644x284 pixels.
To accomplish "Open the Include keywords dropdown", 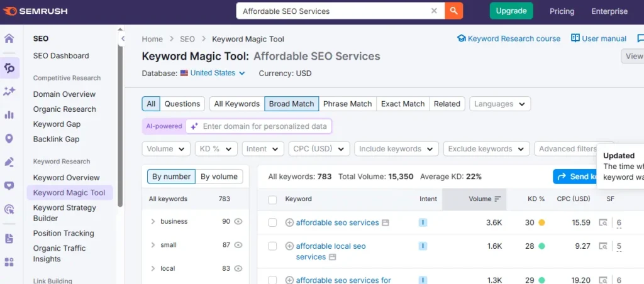I will 396,149.
